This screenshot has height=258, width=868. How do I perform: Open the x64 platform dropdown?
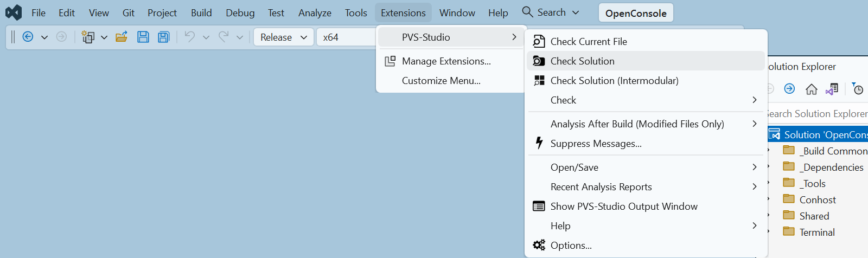[x=346, y=37]
